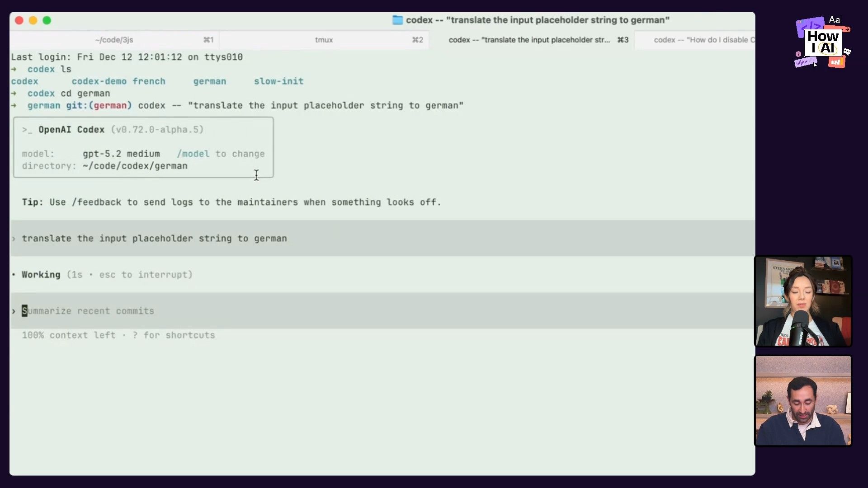Viewport: 868px width, 488px height.
Task: Click the "? for shortcuts" hint
Action: click(x=174, y=335)
